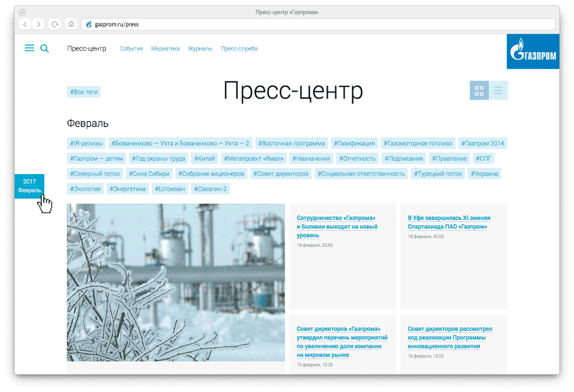574x392 pixels.
Task: Open the hamburger menu icon
Action: coord(29,48)
